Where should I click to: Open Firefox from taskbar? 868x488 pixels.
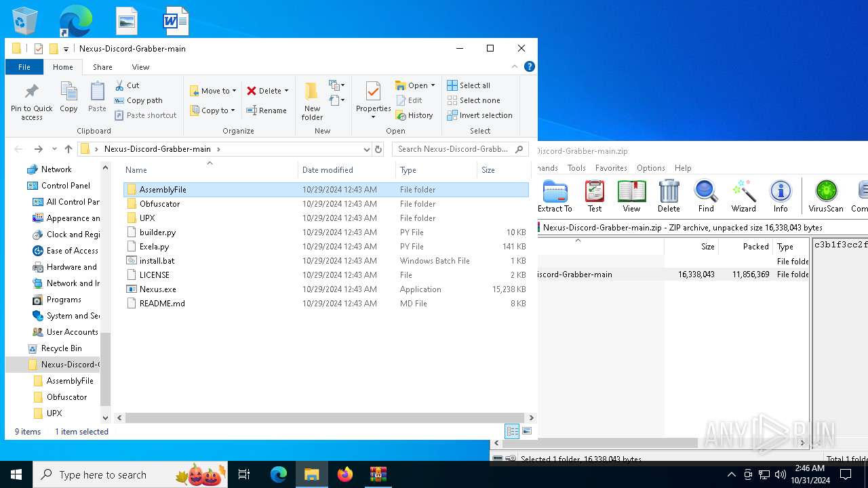[345, 475]
